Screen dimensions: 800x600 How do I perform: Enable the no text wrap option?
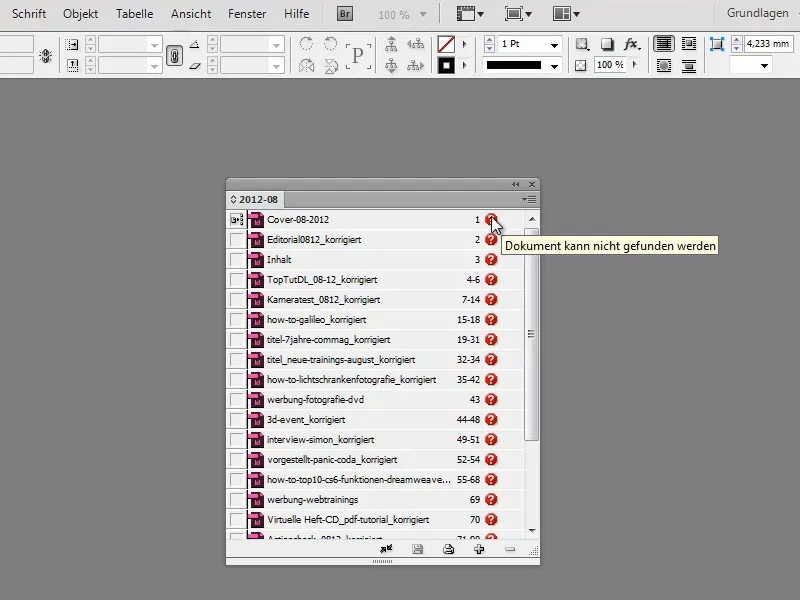(x=662, y=44)
